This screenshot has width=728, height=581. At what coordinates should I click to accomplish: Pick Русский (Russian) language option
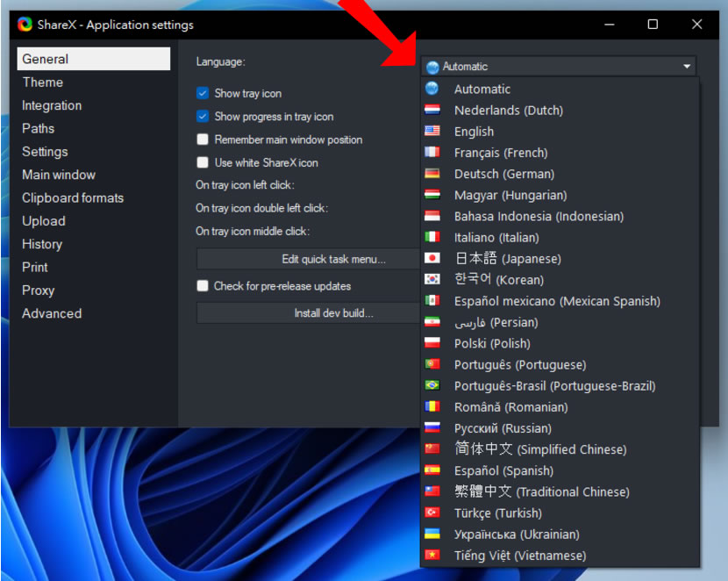560,427
